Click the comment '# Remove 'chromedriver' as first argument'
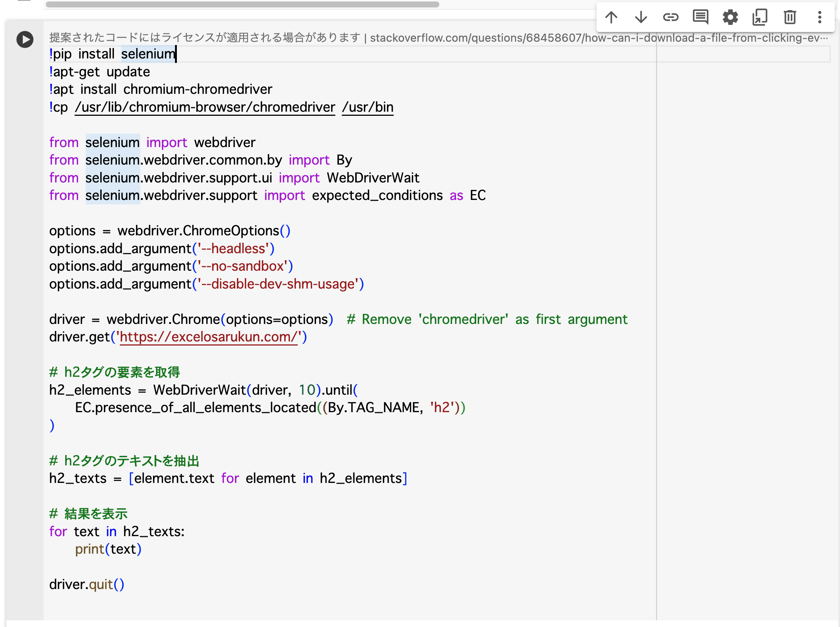 (487, 319)
